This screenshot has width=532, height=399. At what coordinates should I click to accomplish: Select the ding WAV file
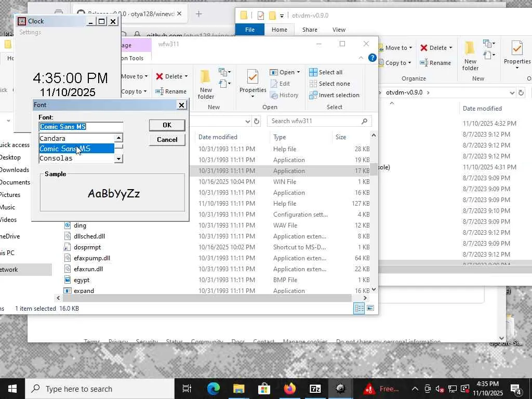click(79, 225)
